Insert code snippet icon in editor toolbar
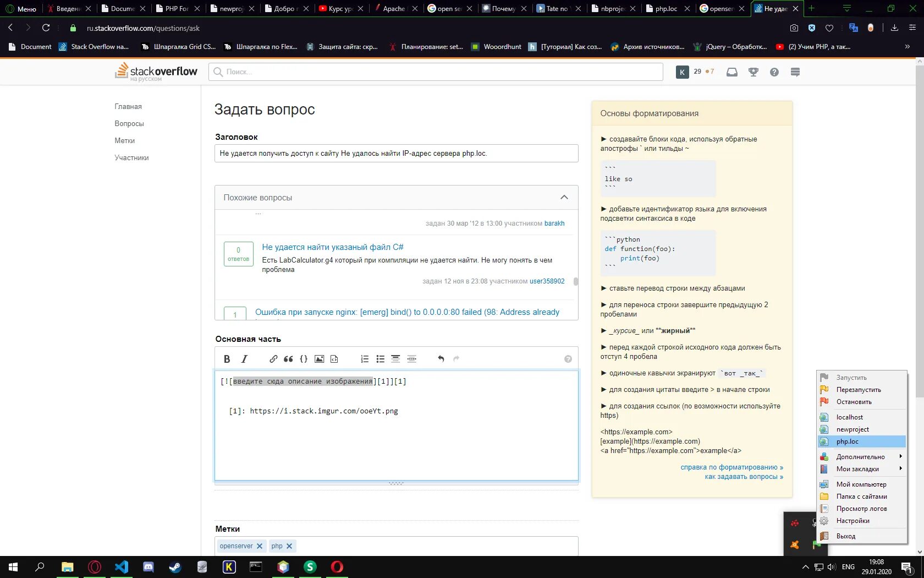This screenshot has height=578, width=924. tap(334, 359)
